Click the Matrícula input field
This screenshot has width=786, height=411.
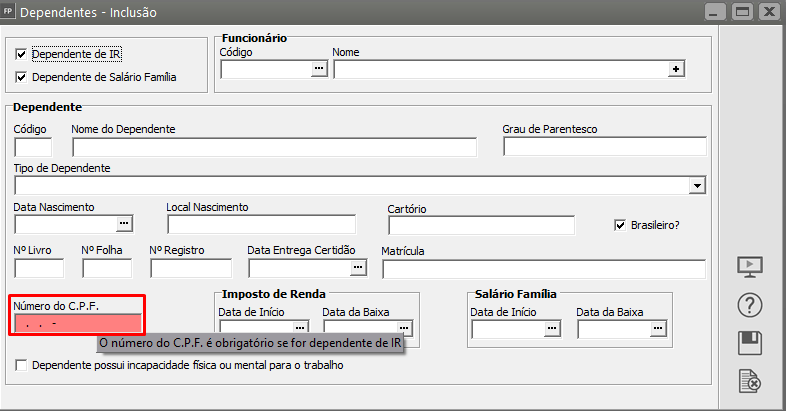(543, 268)
